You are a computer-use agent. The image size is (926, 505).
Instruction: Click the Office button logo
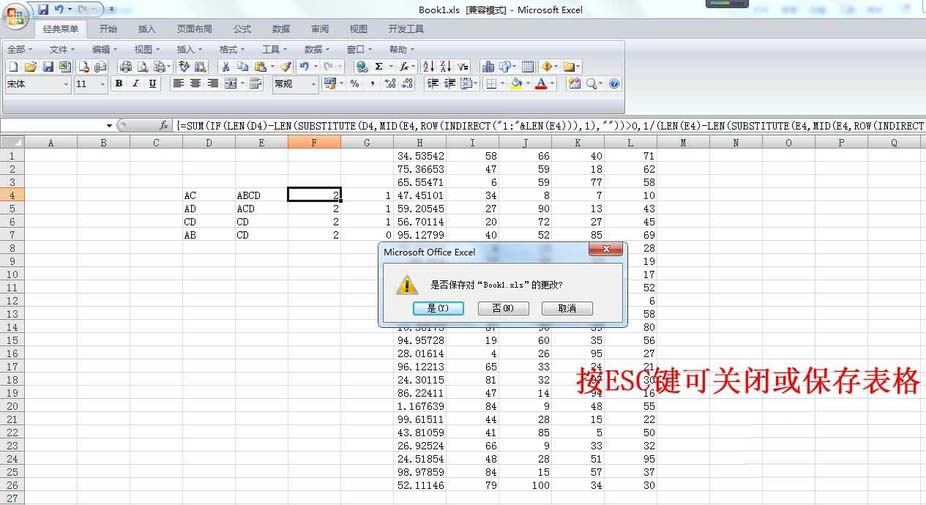pyautogui.click(x=15, y=16)
